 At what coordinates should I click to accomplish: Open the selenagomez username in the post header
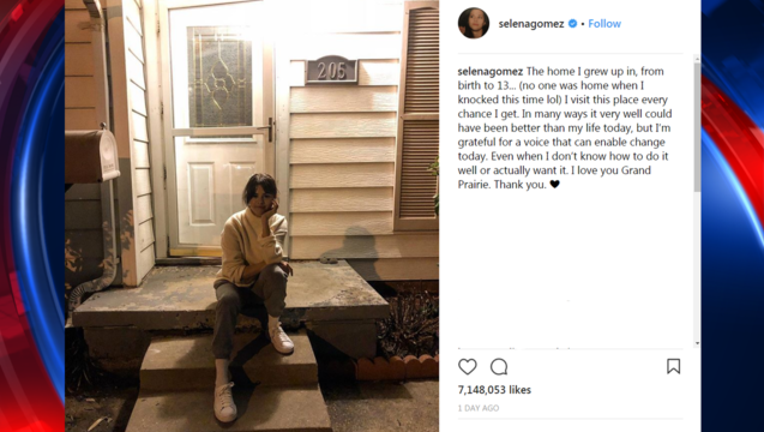coord(531,23)
